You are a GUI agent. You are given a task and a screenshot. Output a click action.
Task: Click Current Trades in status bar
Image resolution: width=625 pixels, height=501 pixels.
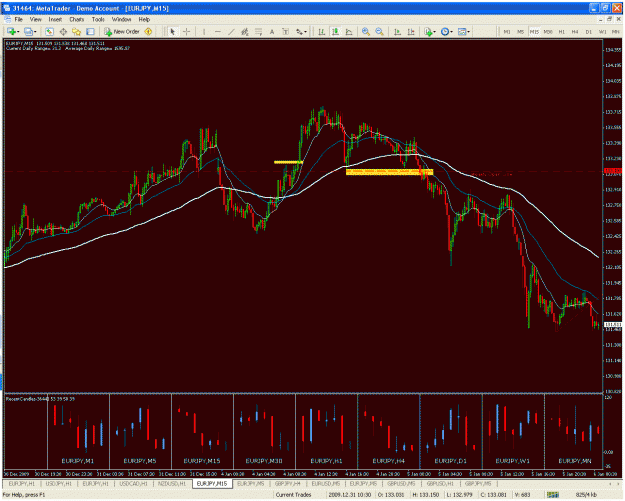pyautogui.click(x=293, y=495)
